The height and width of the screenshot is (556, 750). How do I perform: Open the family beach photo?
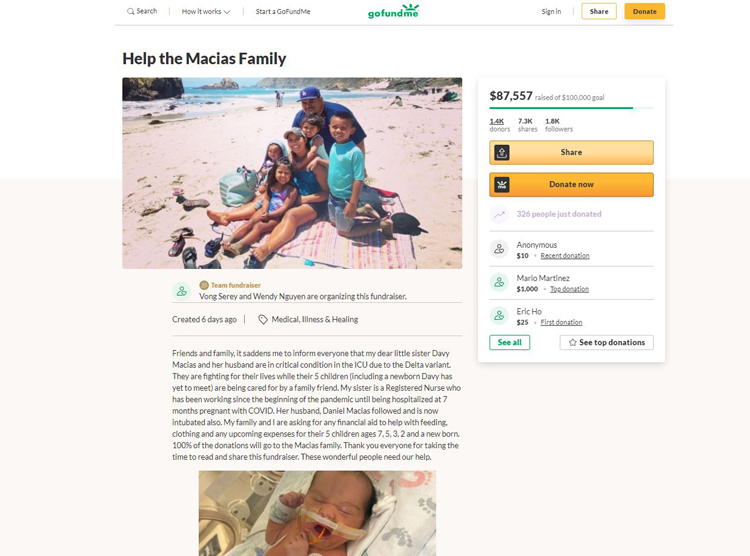click(x=292, y=173)
